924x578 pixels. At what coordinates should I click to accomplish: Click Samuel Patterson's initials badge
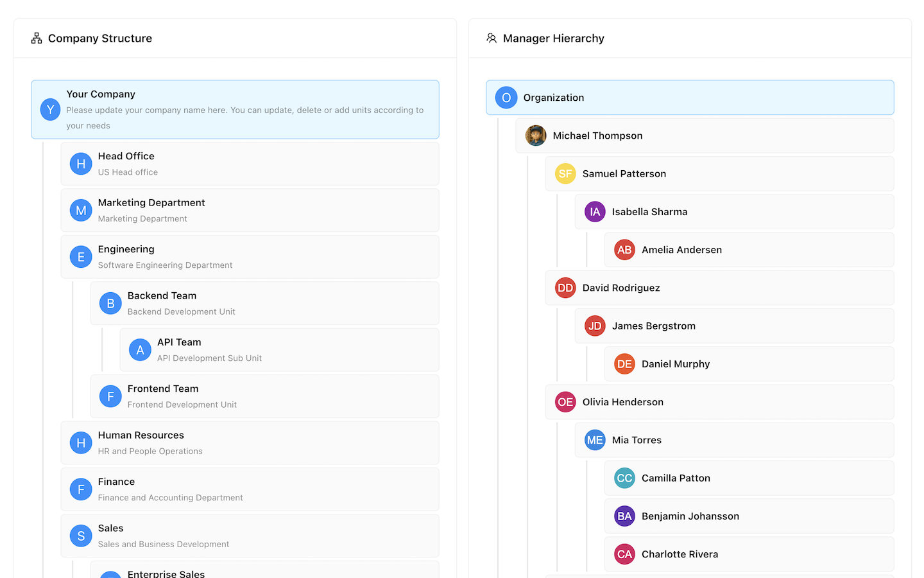[565, 173]
